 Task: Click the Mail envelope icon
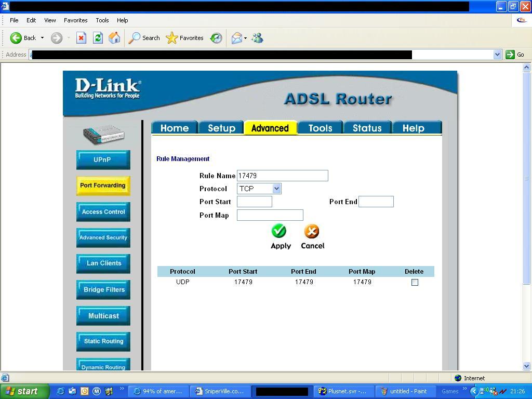click(237, 38)
